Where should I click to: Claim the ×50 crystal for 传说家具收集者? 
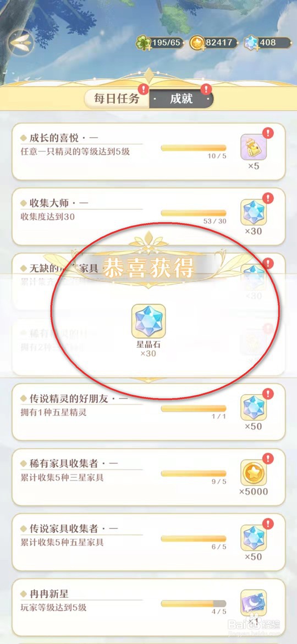click(254, 538)
